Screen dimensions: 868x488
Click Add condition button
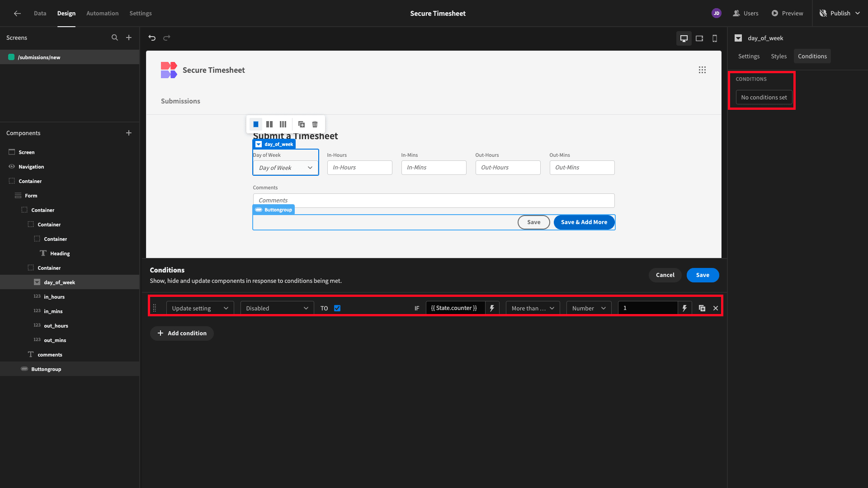tap(182, 333)
